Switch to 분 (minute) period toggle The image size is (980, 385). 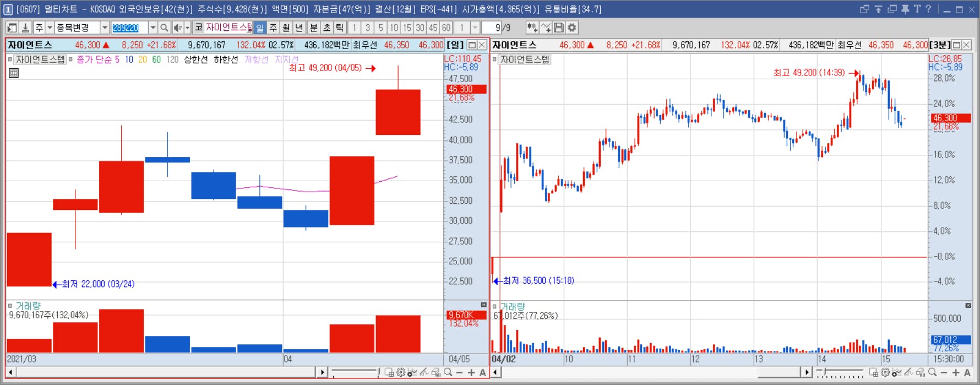313,28
